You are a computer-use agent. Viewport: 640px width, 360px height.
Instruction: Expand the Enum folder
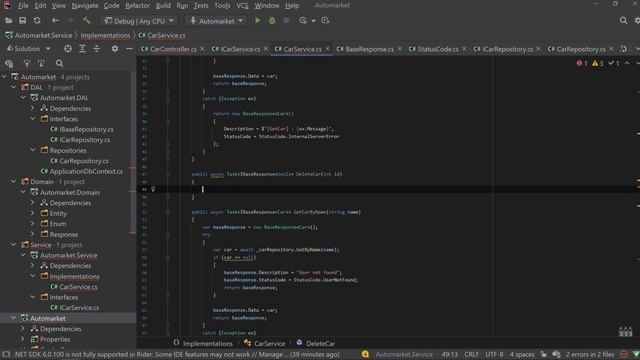[x=33, y=224]
